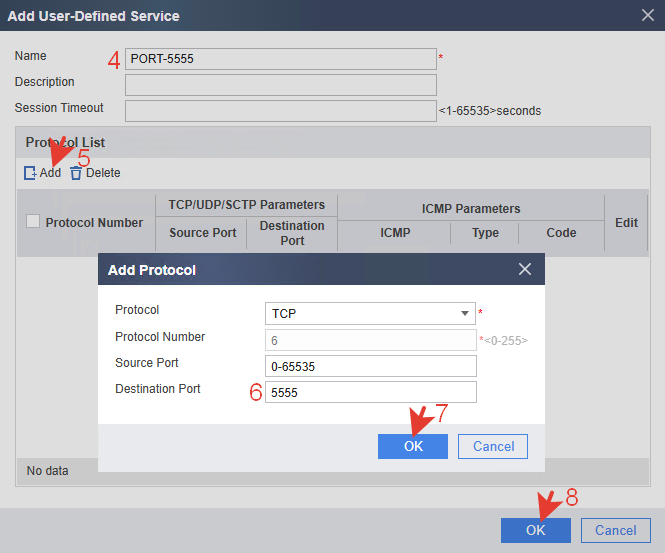Click the disabled Protocol Number field
Screen dimensions: 665x553
coord(371,340)
